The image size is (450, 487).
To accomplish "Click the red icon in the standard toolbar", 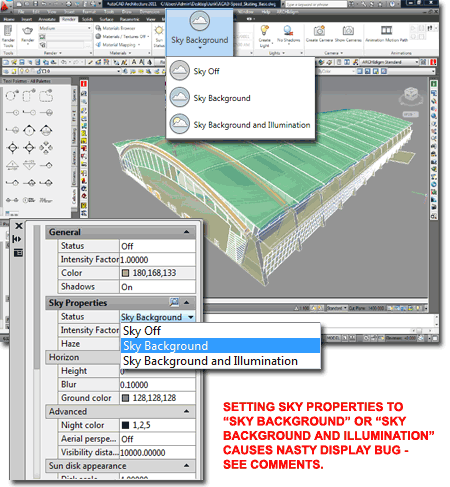I will [x=433, y=62].
